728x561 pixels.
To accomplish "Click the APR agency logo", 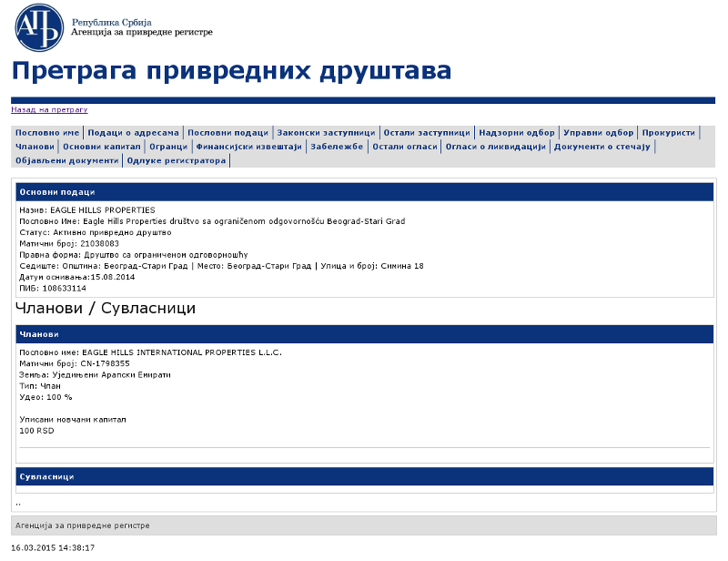I will pos(39,28).
